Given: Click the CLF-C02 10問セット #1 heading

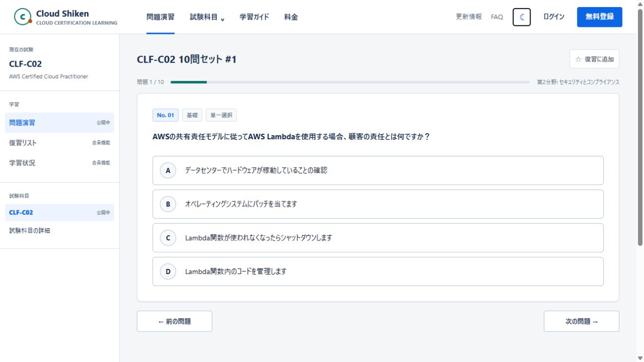Looking at the screenshot, I should 187,59.
